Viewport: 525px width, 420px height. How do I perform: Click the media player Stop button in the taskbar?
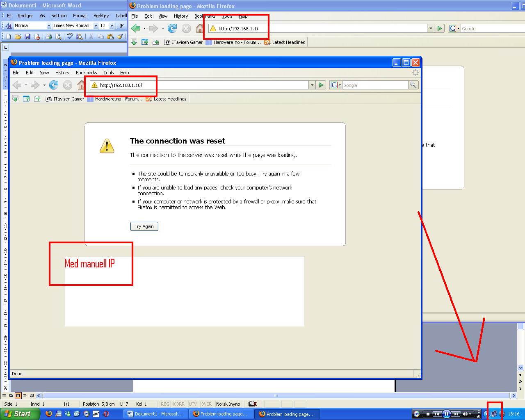[x=428, y=414]
